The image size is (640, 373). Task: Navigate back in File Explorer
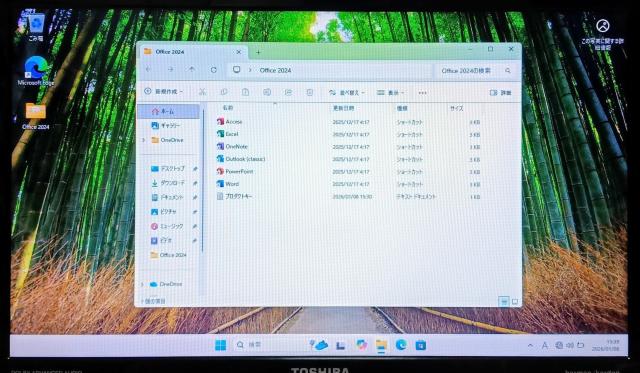pyautogui.click(x=149, y=70)
